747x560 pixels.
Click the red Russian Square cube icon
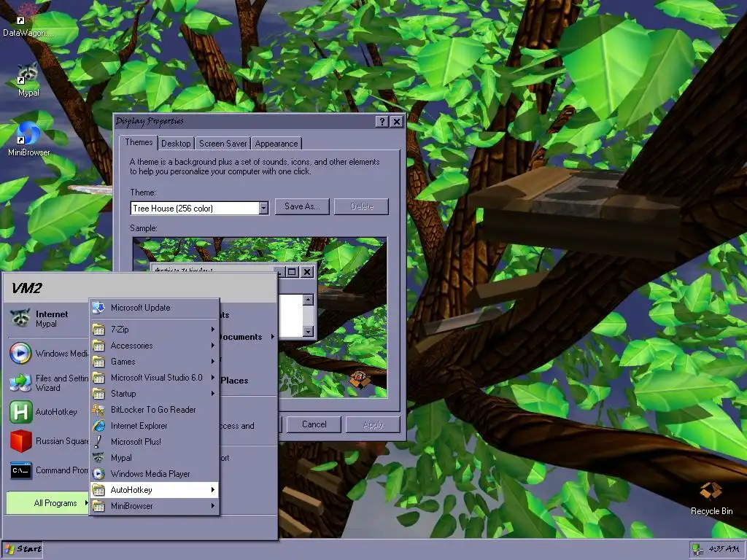(x=20, y=441)
